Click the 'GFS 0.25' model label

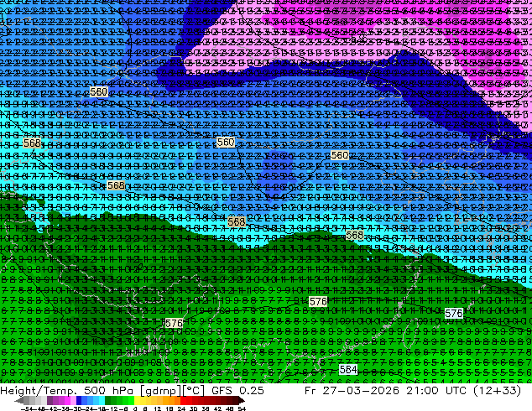click(x=237, y=390)
